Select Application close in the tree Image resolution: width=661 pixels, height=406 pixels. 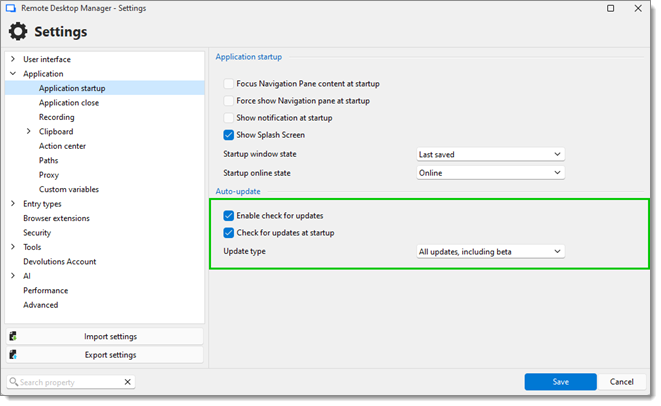click(69, 103)
